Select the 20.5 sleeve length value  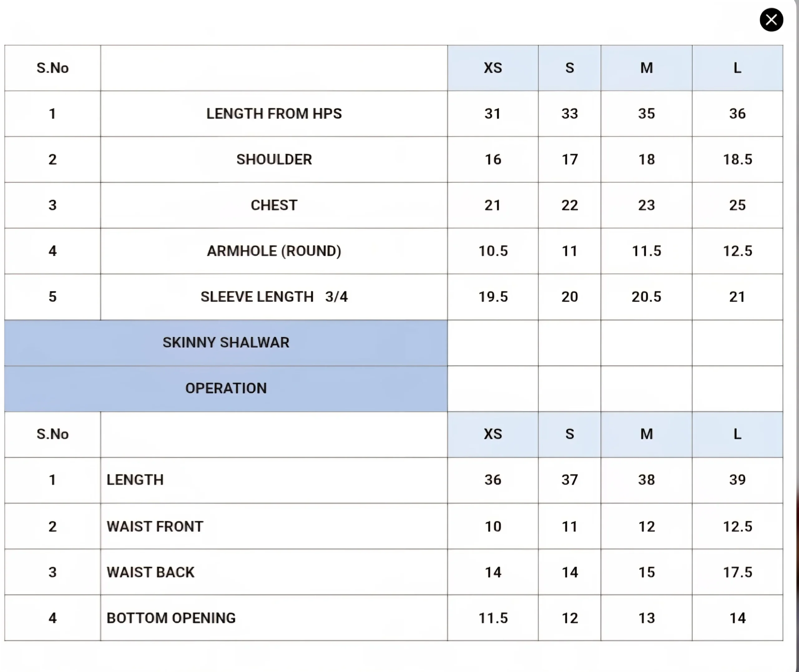[646, 297]
